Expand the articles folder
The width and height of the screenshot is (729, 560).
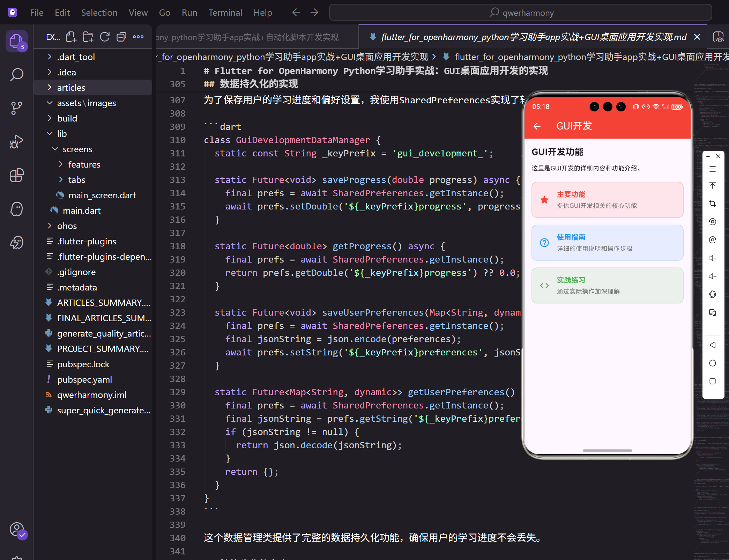[71, 88]
